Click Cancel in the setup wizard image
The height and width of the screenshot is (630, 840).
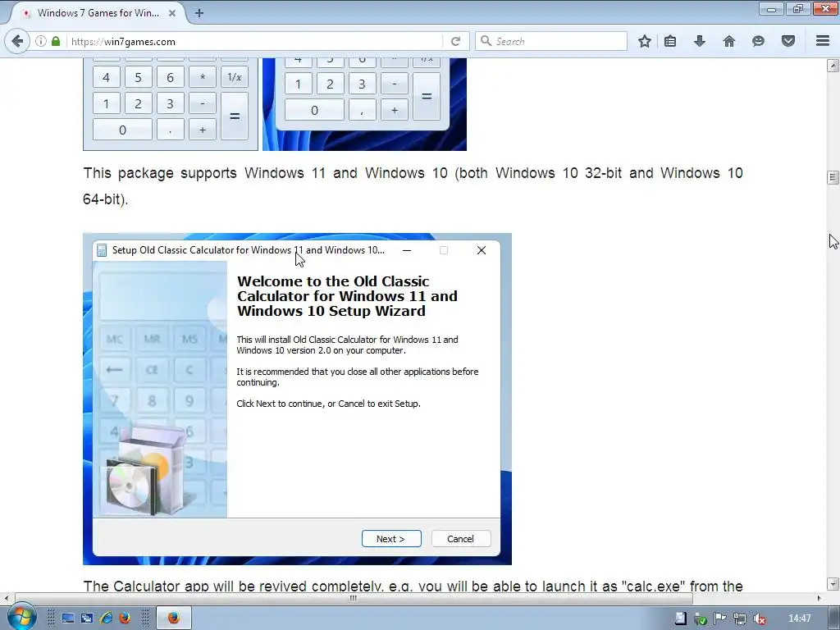(x=461, y=538)
